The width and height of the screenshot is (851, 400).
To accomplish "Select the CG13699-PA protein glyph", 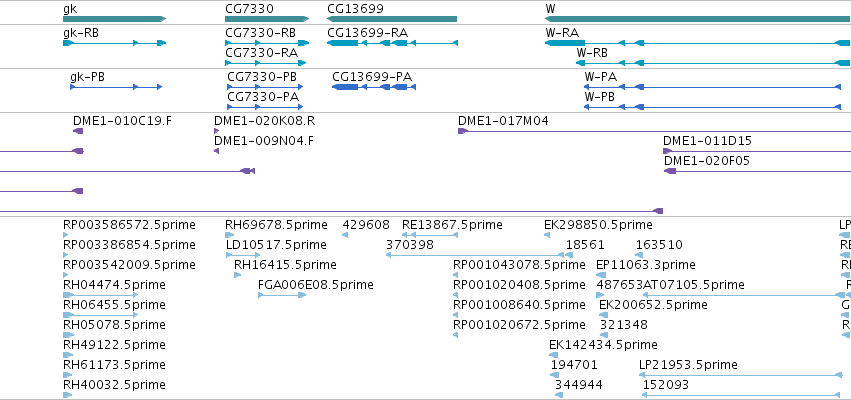I will (x=373, y=87).
